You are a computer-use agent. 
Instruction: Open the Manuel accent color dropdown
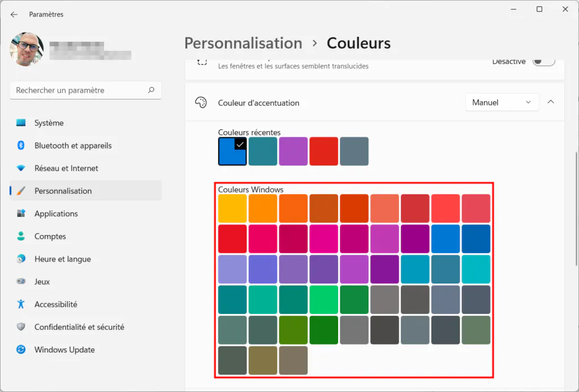(502, 102)
